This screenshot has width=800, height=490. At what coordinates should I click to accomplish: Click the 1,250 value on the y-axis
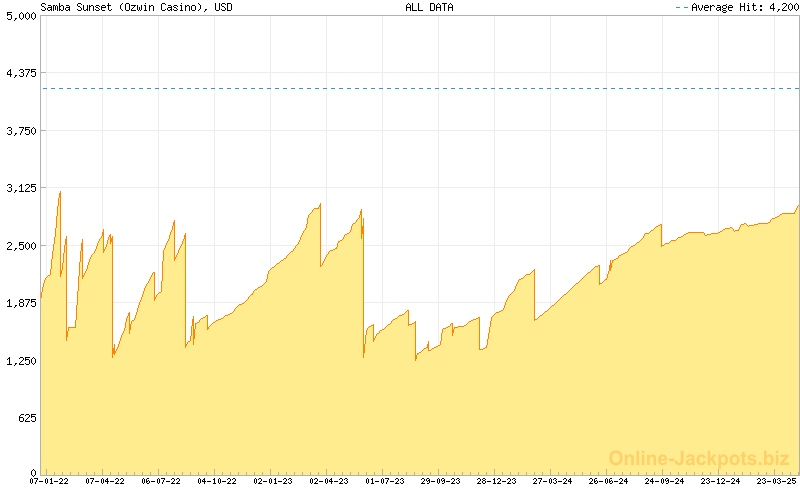pyautogui.click(x=20, y=361)
